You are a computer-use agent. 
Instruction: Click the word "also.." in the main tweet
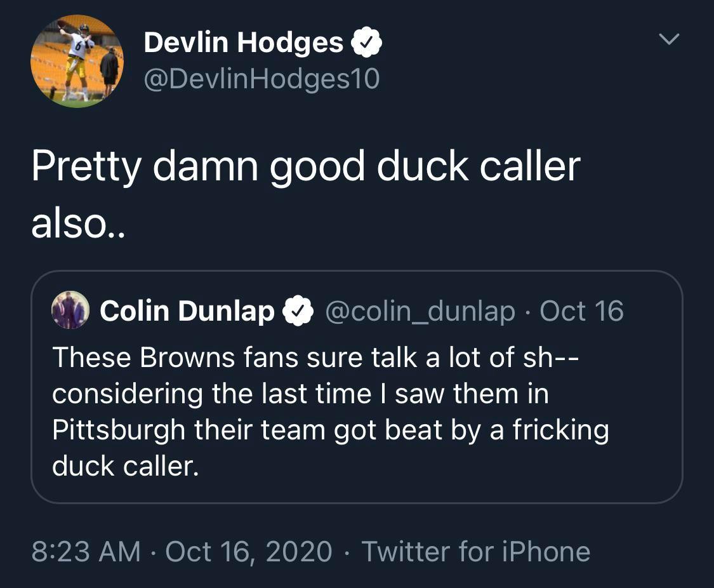pos(79,224)
